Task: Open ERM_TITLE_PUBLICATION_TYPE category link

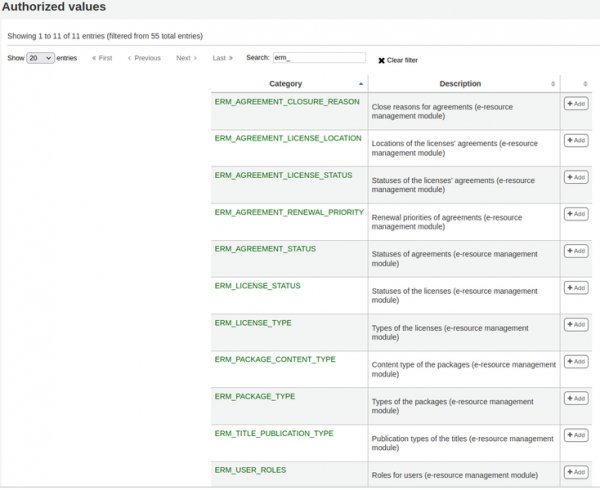Action: (x=274, y=433)
